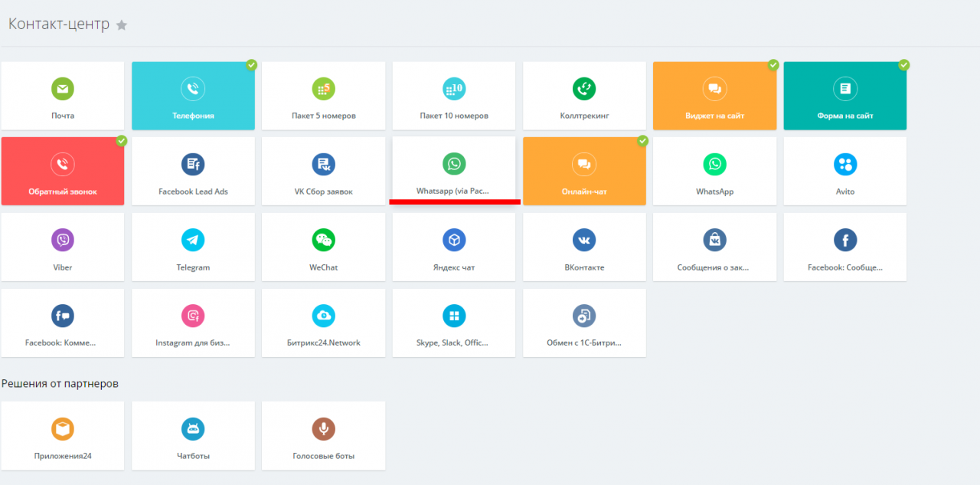Viewport: 980px width, 485px height.
Task: Open the Сообщения о зак... tile
Action: click(715, 247)
